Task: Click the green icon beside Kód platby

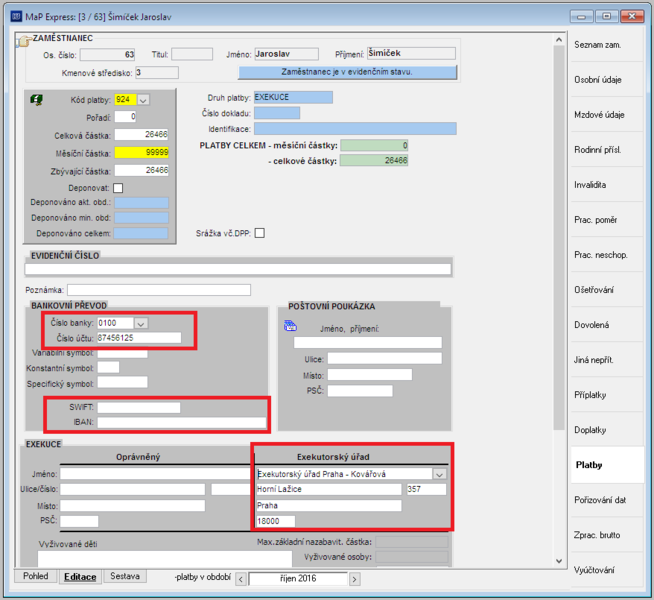Action: pyautogui.click(x=36, y=100)
